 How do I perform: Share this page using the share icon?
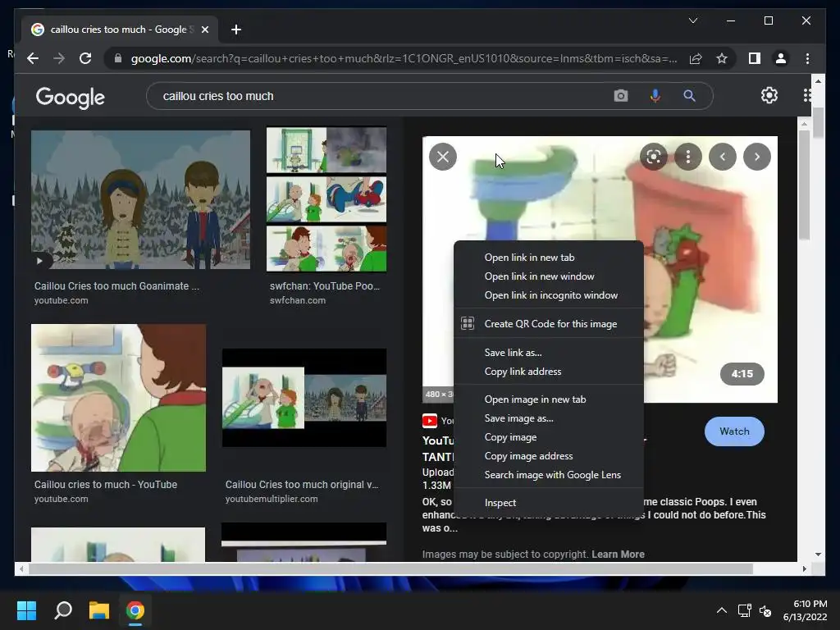pos(696,58)
